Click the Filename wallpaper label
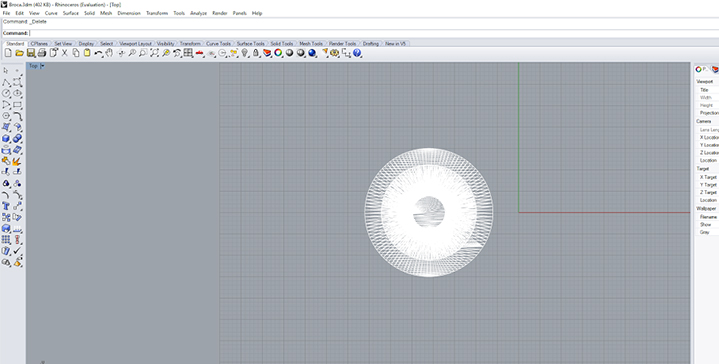The height and width of the screenshot is (364, 719). tap(708, 217)
